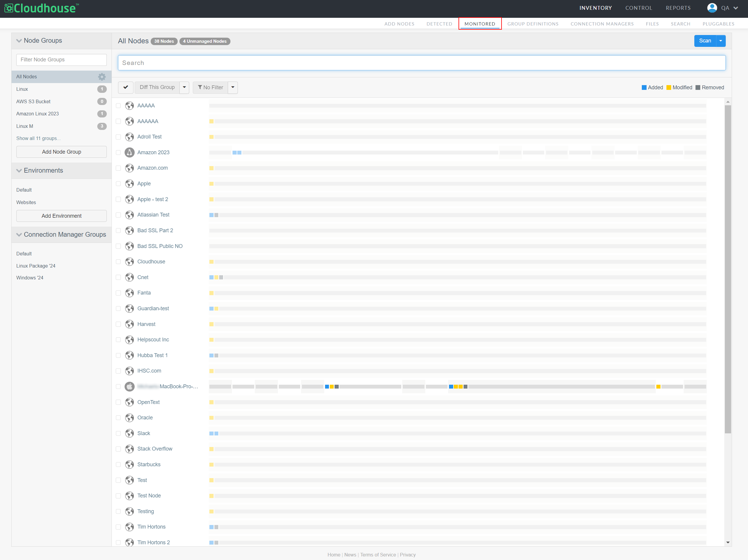Click the globe icon for Oracle
The width and height of the screenshot is (748, 560).
tap(130, 418)
